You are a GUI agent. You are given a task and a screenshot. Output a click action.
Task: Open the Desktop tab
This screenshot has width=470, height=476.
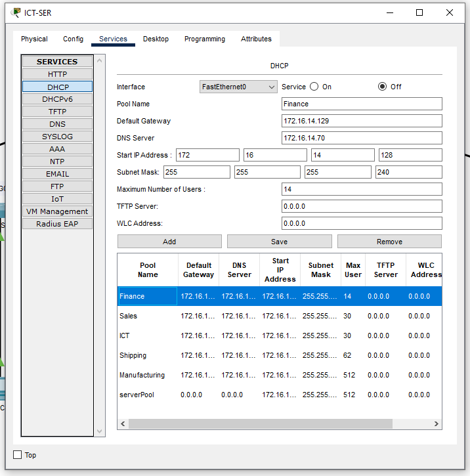(x=156, y=39)
